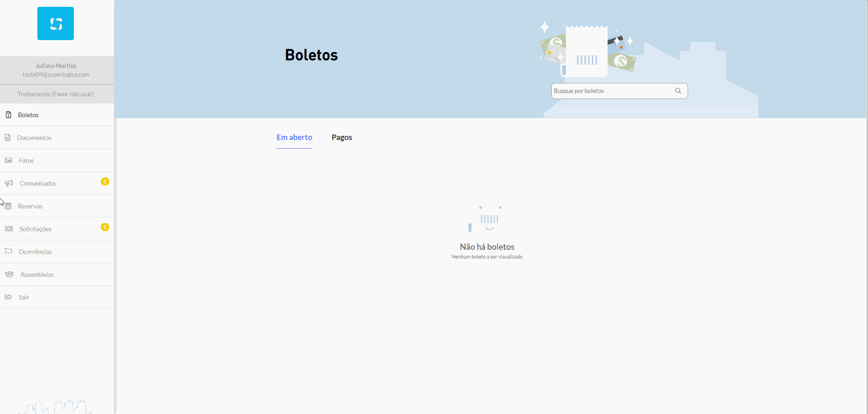Screen dimensions: 868x414
Task: Click the Solicitações yellow notification badge
Action: click(x=105, y=227)
